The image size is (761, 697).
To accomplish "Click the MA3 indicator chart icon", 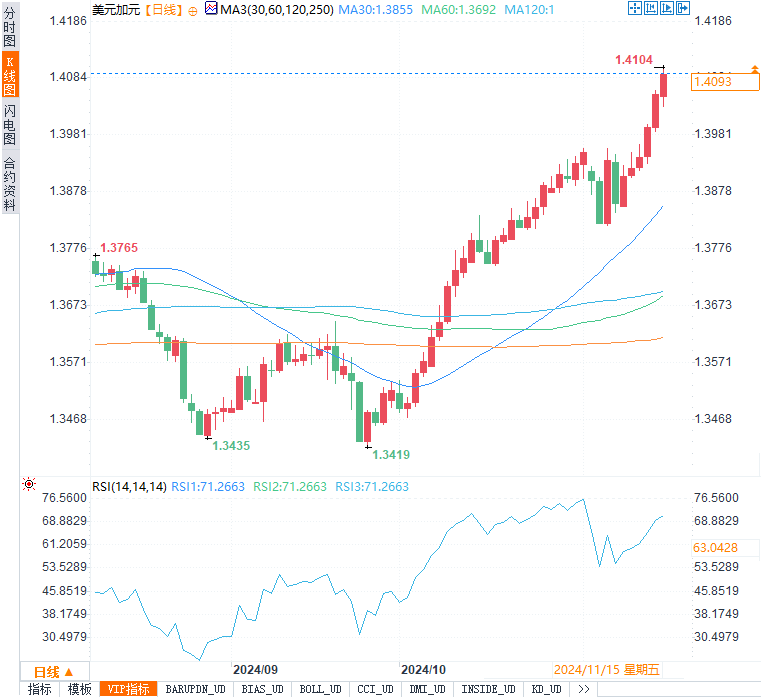I will 210,9.
